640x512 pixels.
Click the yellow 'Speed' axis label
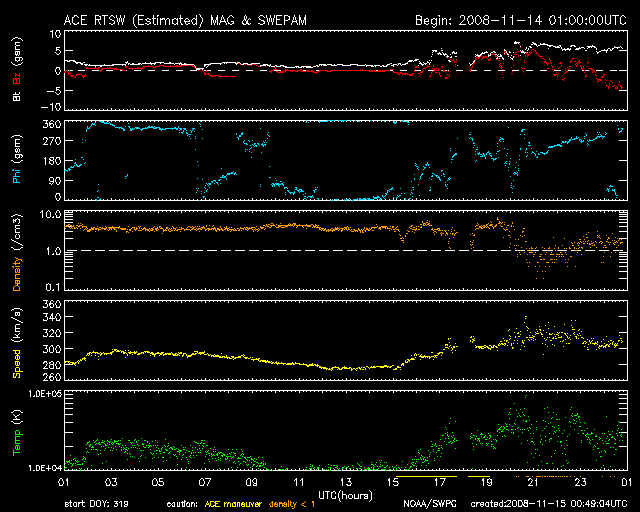(x=17, y=364)
